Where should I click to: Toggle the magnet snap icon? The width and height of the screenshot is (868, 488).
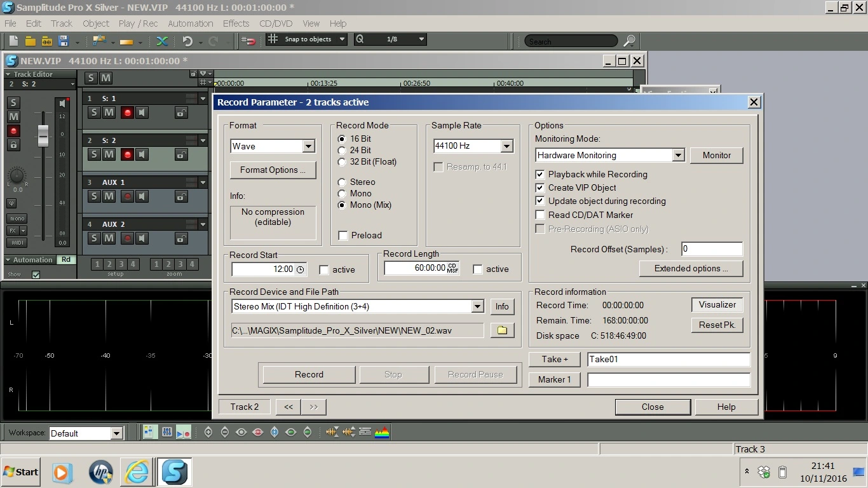point(249,41)
